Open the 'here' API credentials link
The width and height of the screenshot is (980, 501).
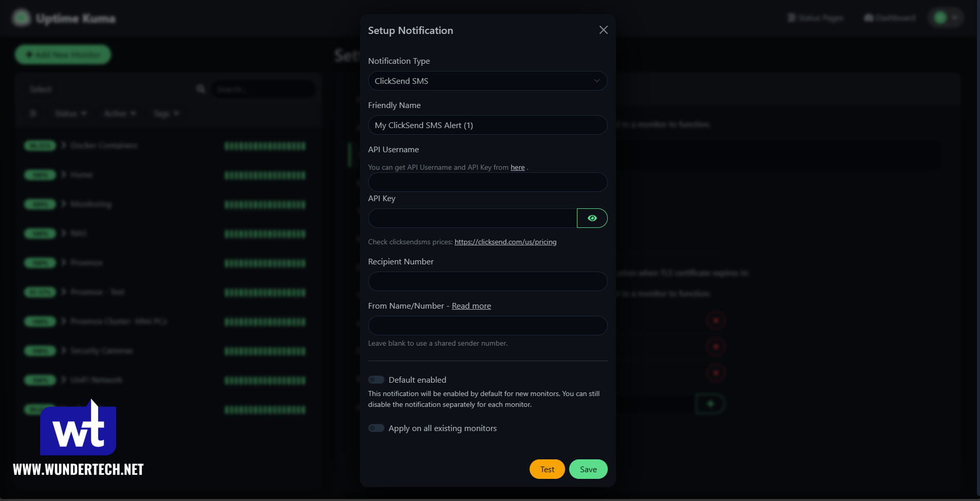(517, 167)
